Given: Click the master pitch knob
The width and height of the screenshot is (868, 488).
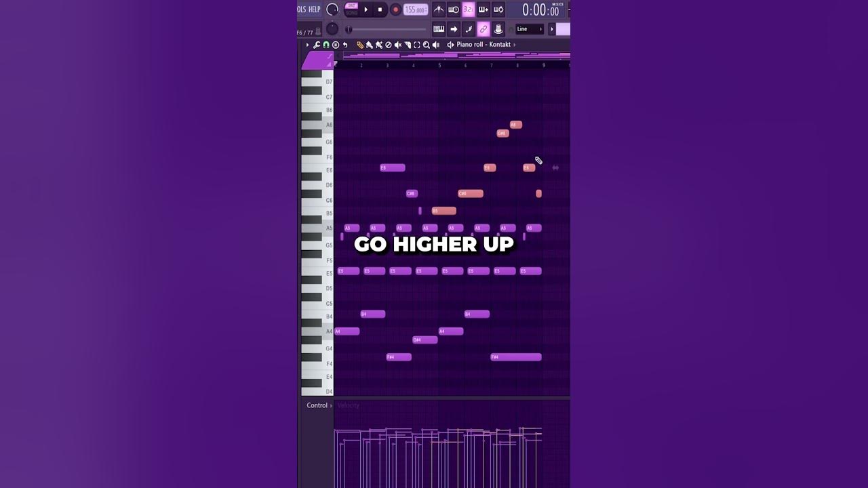Looking at the screenshot, I should pos(332,29).
